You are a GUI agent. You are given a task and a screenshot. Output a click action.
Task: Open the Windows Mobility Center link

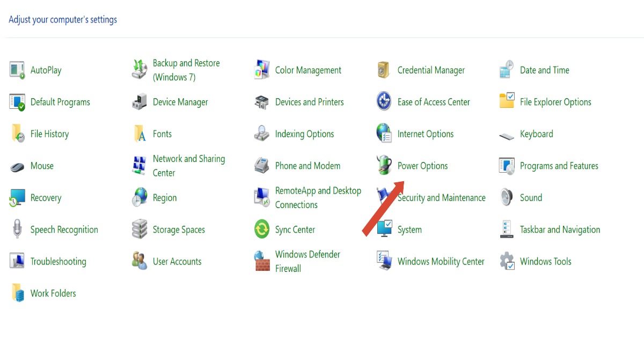click(x=441, y=261)
